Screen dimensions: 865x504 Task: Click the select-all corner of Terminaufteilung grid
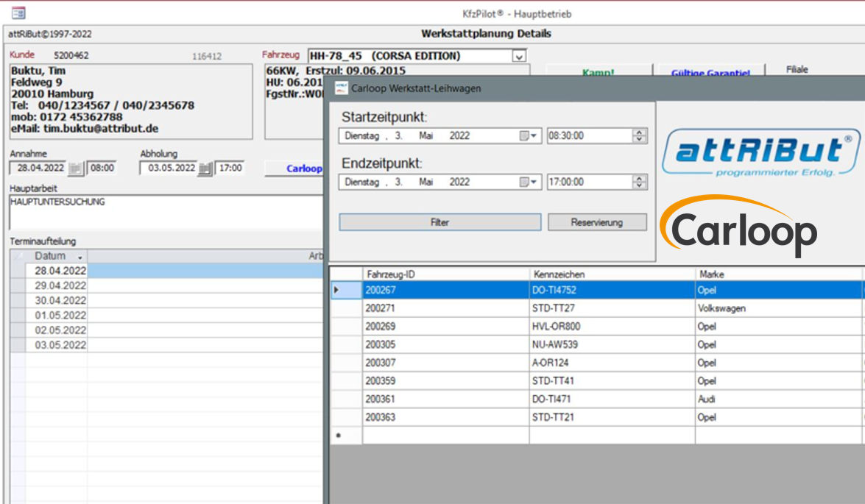click(x=18, y=256)
